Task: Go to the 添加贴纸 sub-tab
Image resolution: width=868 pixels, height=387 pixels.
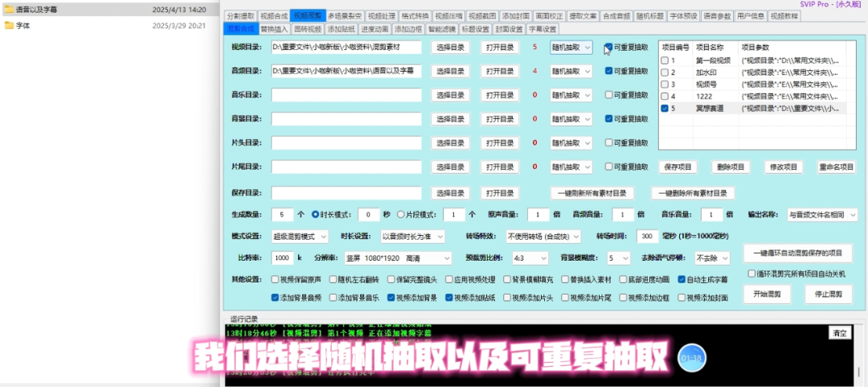Action: [x=341, y=29]
